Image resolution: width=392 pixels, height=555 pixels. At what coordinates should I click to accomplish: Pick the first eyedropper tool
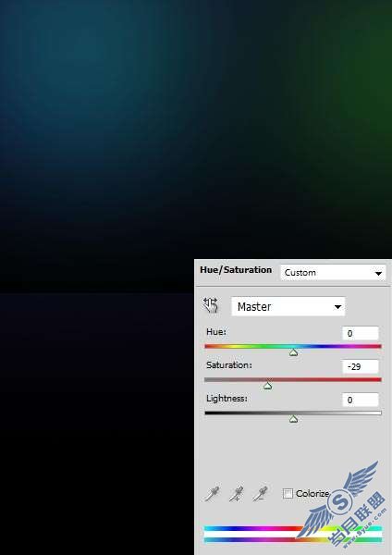point(213,493)
